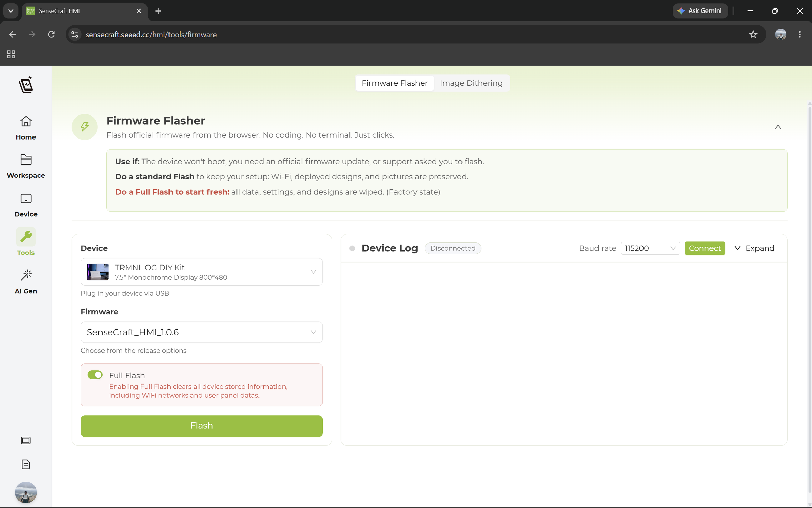The width and height of the screenshot is (812, 508).
Task: Open the Device selection dropdown
Action: [202, 272]
